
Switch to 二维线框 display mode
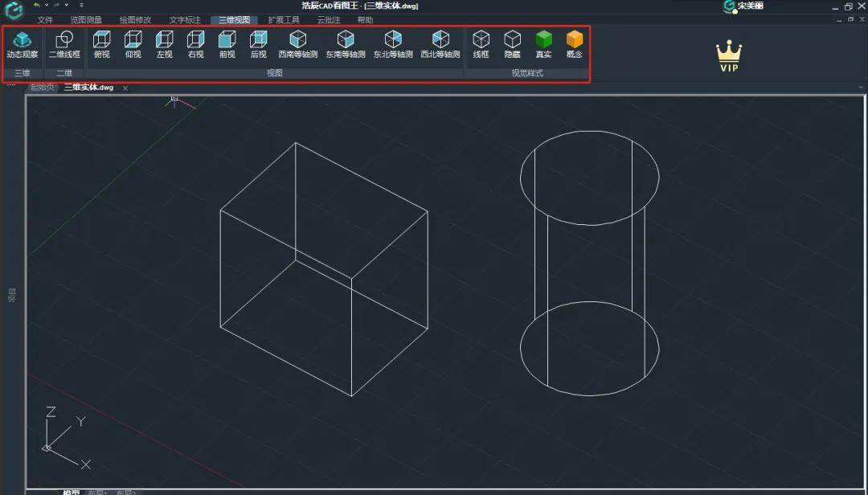64,45
